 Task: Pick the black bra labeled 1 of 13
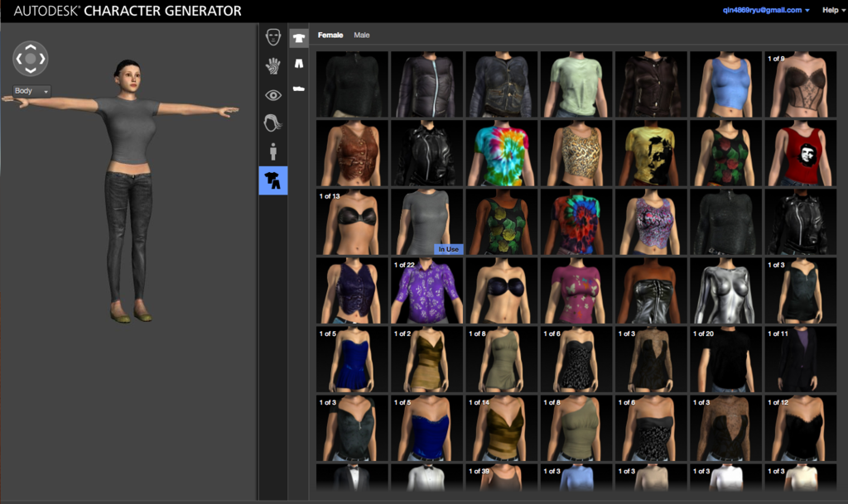click(x=352, y=222)
